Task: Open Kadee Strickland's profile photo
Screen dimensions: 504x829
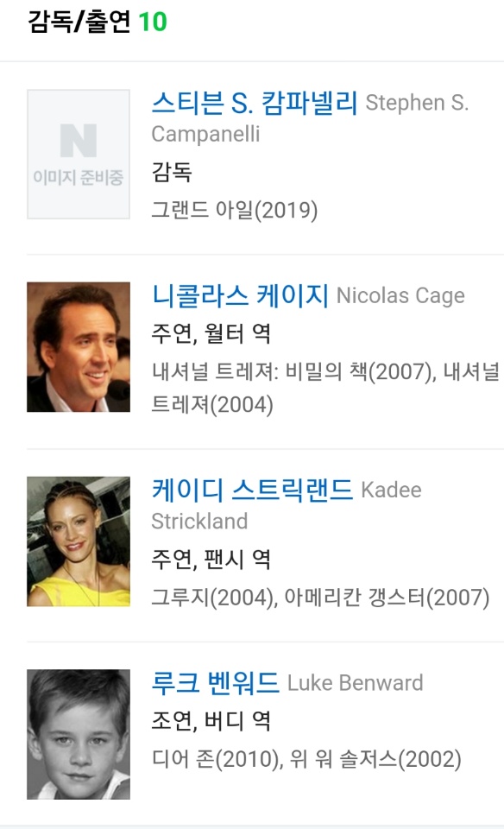Action: [x=79, y=541]
